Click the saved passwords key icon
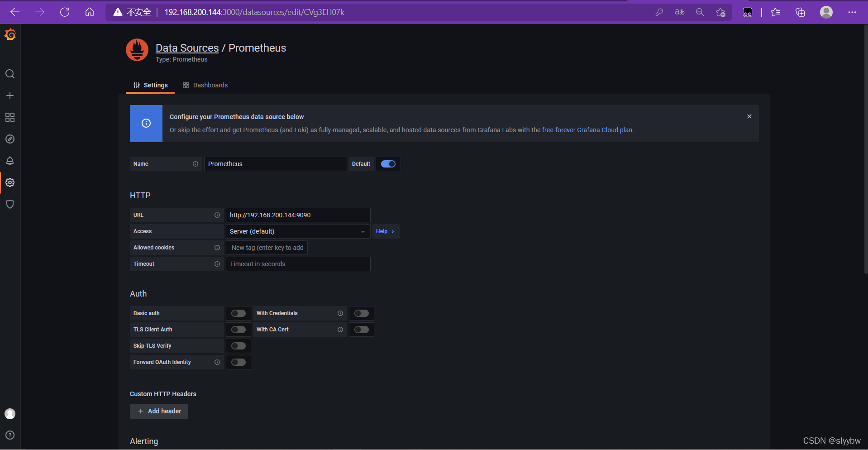This screenshot has width=868, height=450. (659, 12)
